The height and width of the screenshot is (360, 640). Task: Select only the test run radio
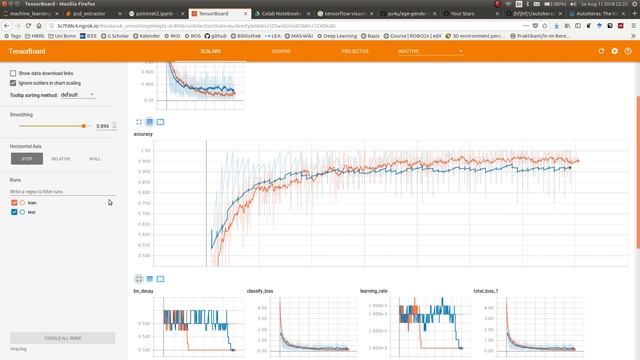pos(22,212)
